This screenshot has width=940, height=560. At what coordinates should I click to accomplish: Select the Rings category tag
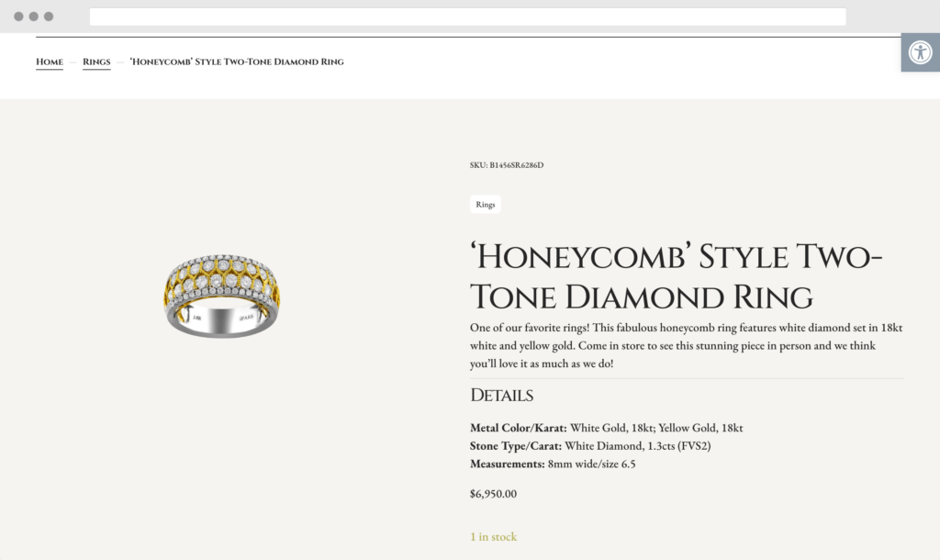[486, 205]
